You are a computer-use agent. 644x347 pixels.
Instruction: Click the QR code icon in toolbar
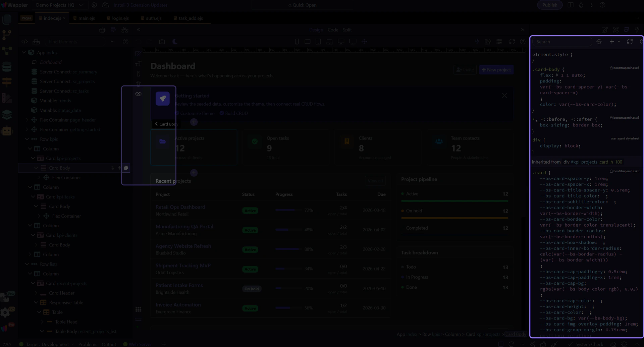pyautogui.click(x=499, y=42)
